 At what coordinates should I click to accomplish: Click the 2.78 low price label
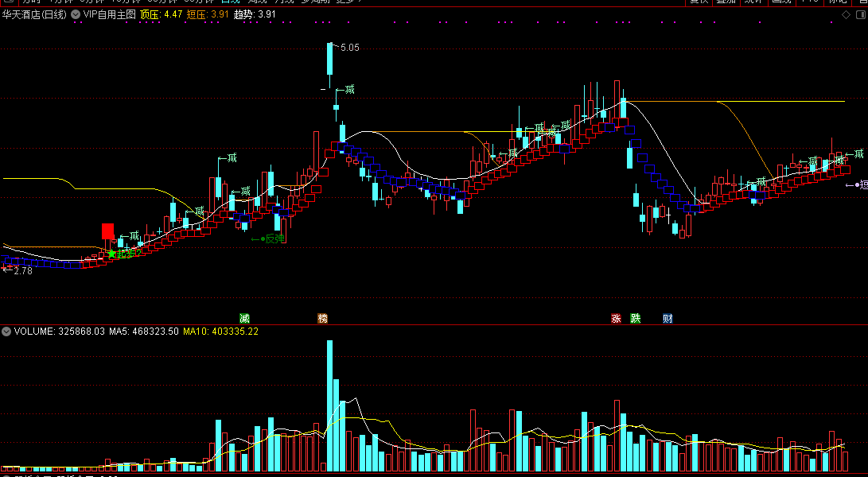tap(23, 271)
